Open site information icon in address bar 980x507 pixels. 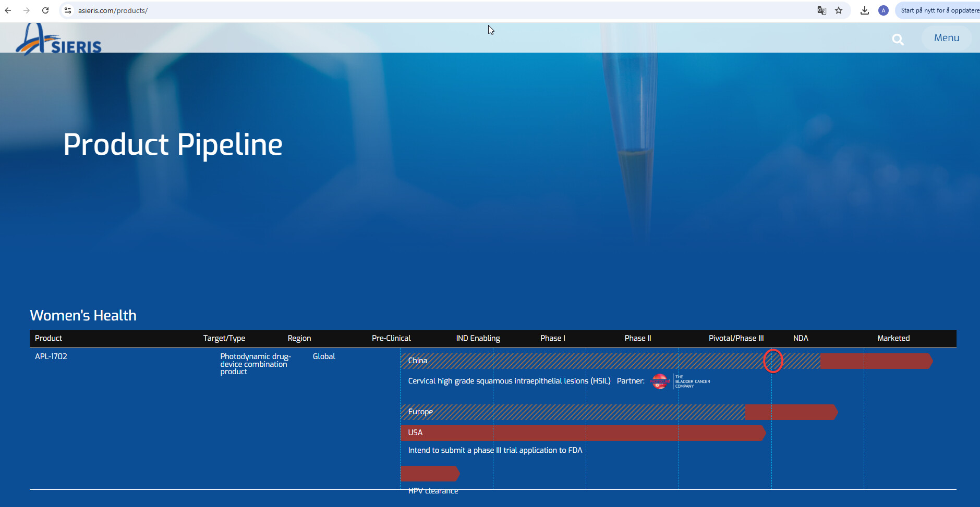(68, 10)
